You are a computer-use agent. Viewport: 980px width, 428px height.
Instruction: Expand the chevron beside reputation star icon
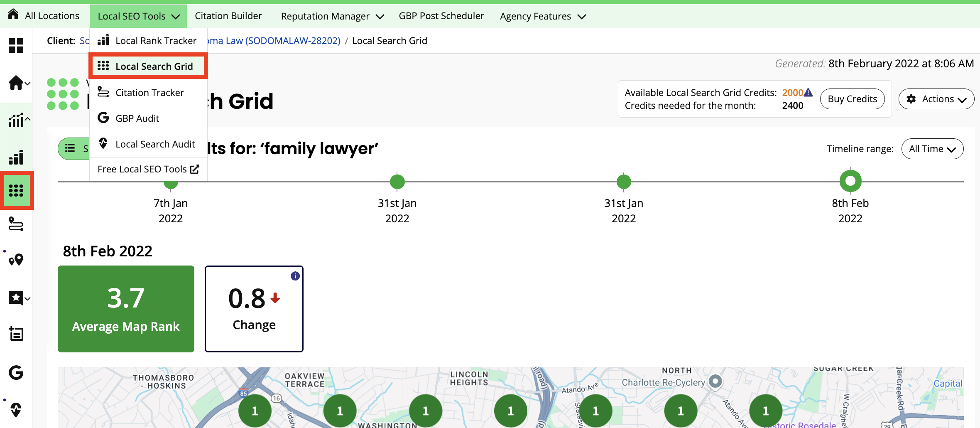[27, 298]
